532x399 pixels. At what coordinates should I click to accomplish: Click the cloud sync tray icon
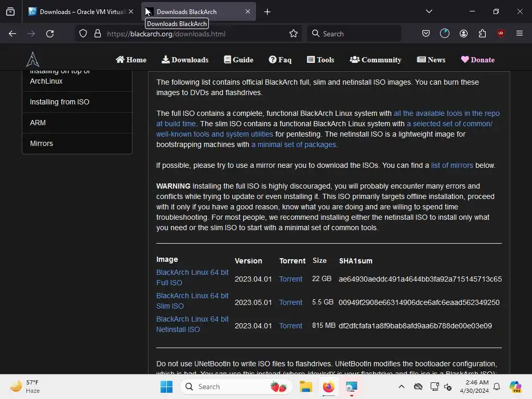[418, 387]
